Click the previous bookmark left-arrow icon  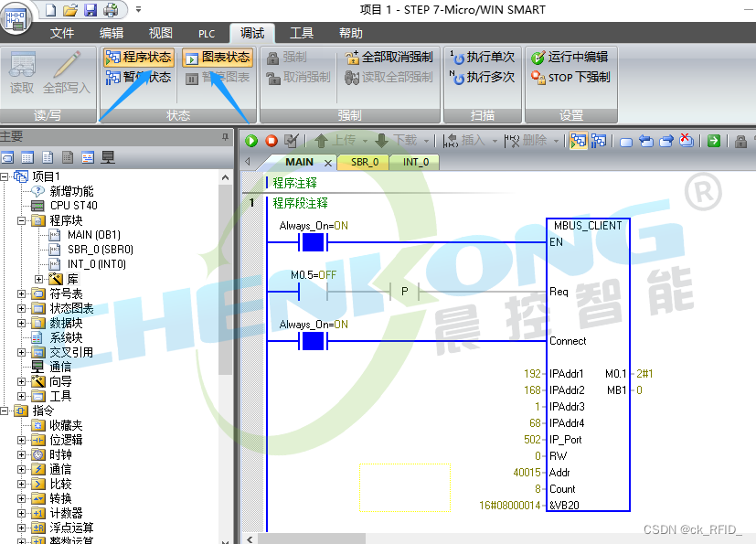(646, 141)
